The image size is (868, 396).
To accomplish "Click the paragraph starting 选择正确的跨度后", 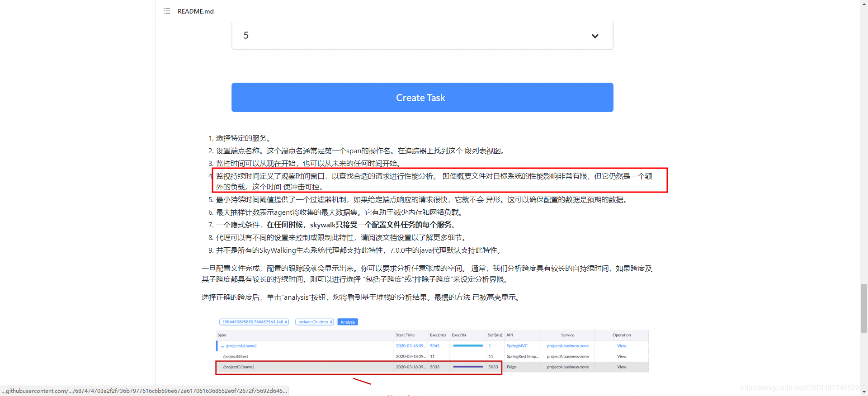I will (x=362, y=297).
